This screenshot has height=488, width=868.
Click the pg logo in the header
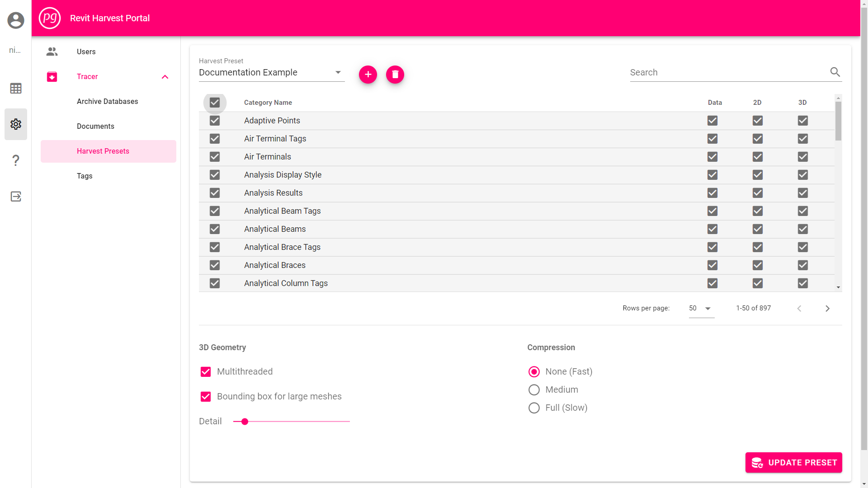[50, 18]
